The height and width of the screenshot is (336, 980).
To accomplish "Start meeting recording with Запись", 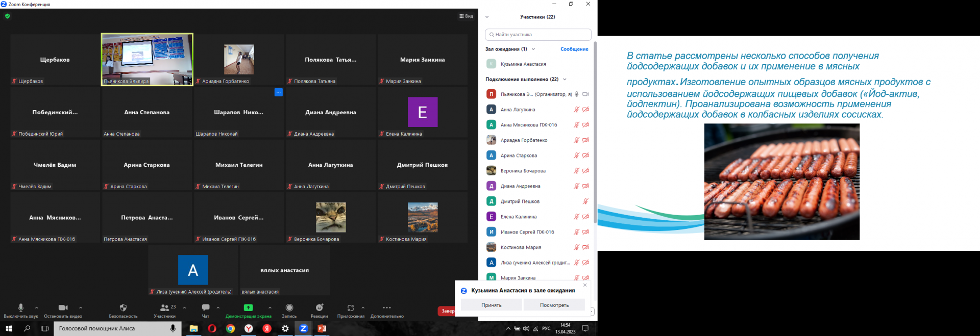I will (289, 309).
